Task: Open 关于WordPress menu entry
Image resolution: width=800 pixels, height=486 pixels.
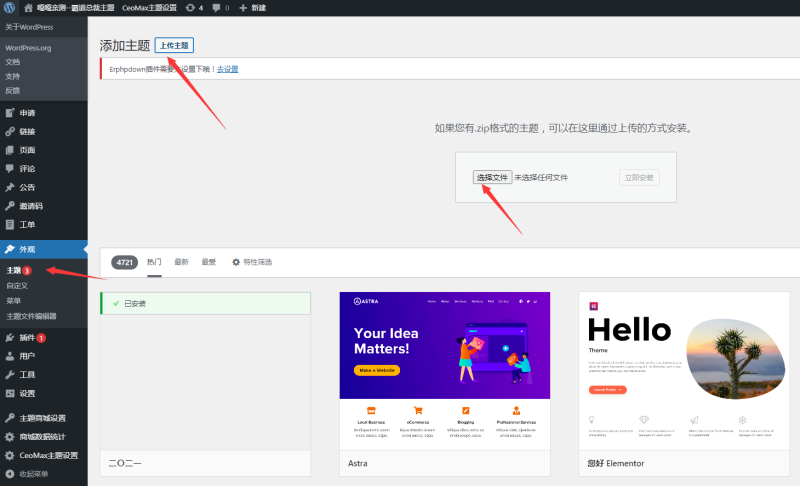Action: (x=29, y=27)
